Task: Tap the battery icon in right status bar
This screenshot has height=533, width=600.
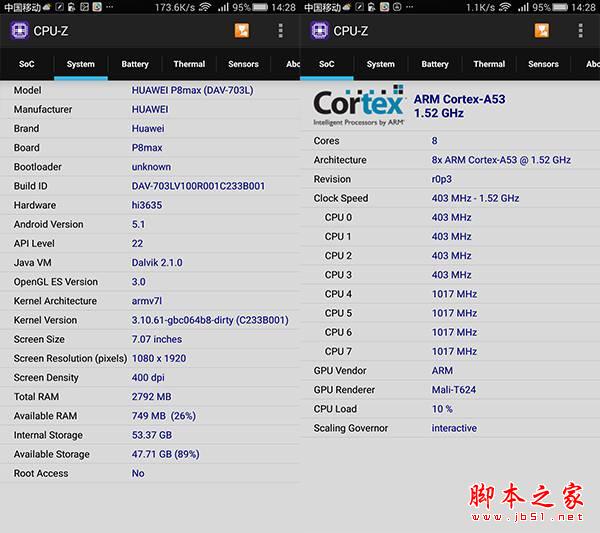Action: click(560, 7)
